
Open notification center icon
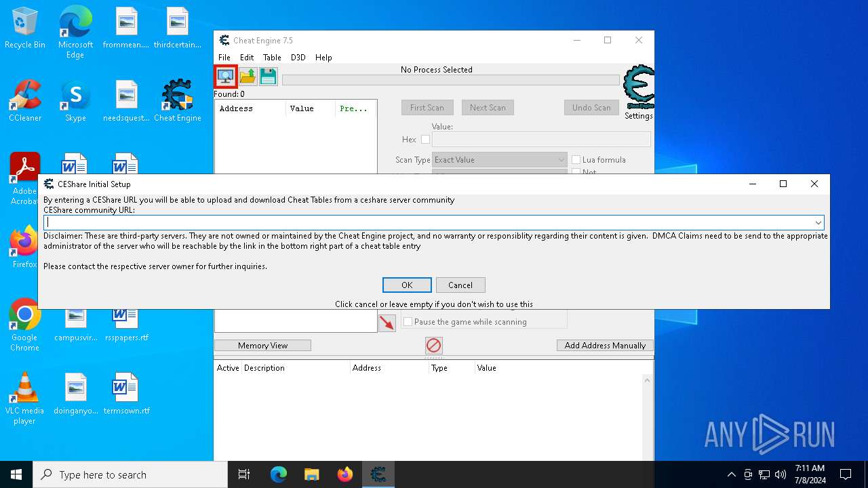click(x=846, y=474)
